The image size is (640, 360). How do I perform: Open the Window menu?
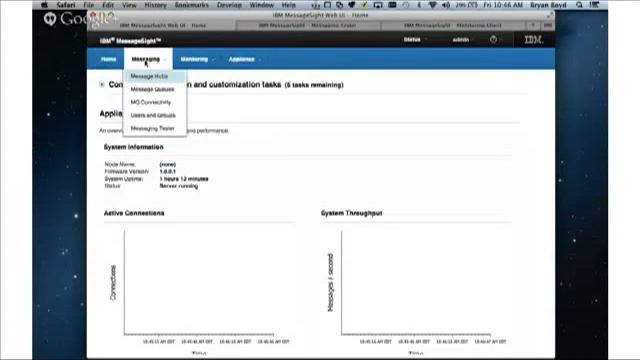click(262, 5)
